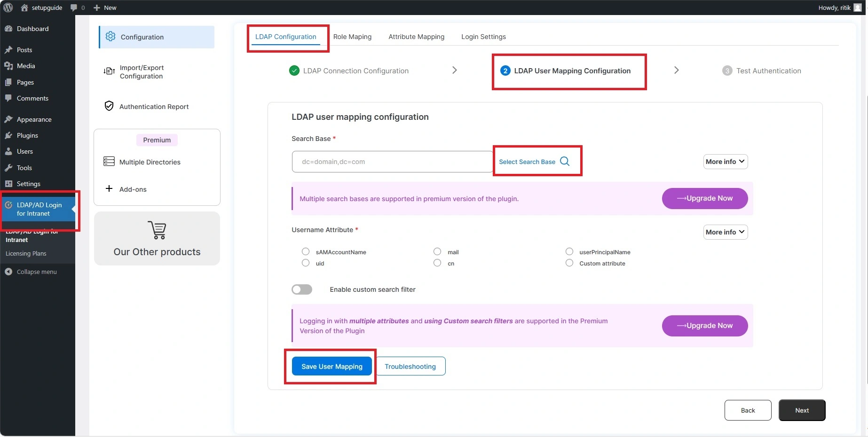Open the Login Settings tab
This screenshot has width=868, height=437.
483,37
